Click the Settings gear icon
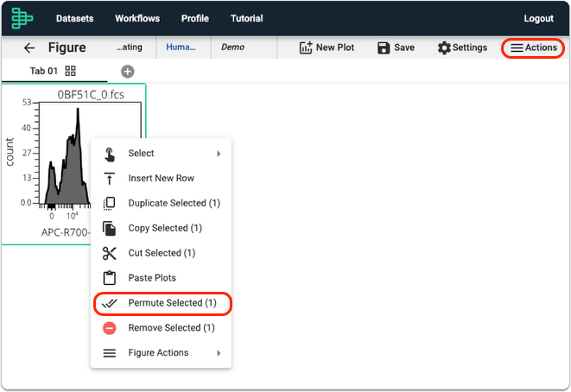The height and width of the screenshot is (392, 571). [444, 47]
